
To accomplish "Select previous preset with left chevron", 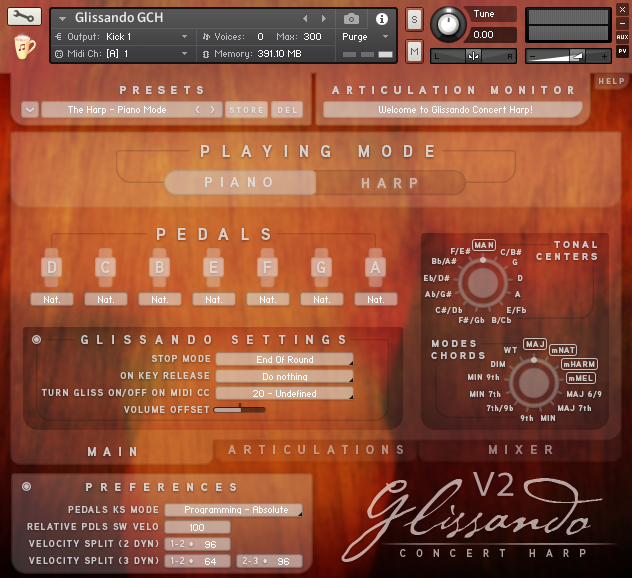I will pos(198,110).
